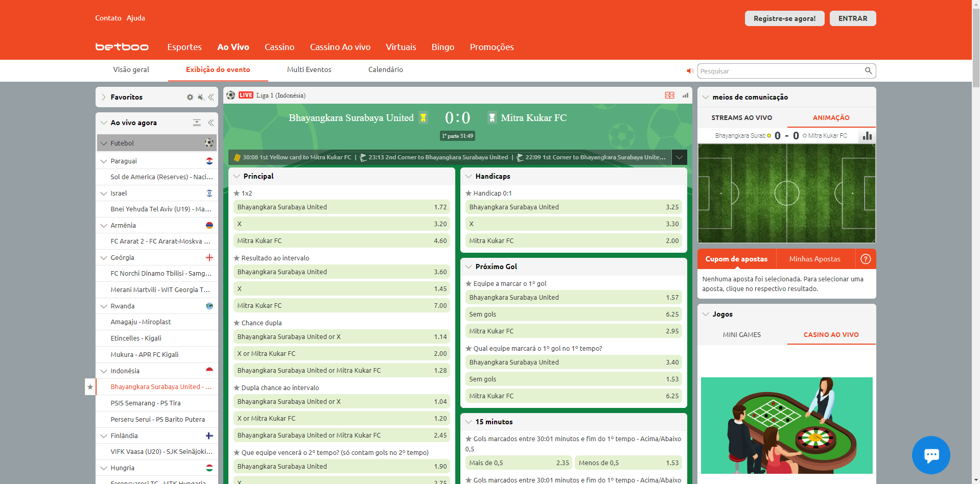Click the betboo logo
The width and height of the screenshot is (980, 484).
[122, 47]
